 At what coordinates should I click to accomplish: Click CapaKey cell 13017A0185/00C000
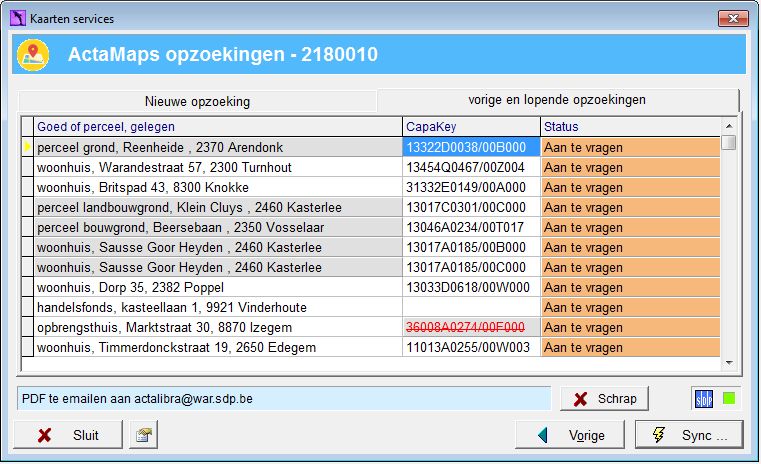click(471, 267)
